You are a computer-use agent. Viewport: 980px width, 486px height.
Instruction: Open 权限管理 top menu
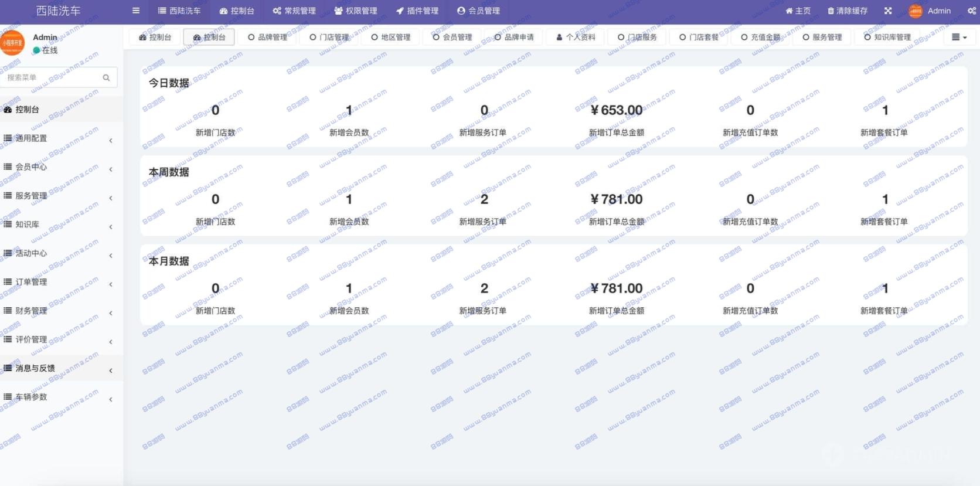(x=356, y=11)
